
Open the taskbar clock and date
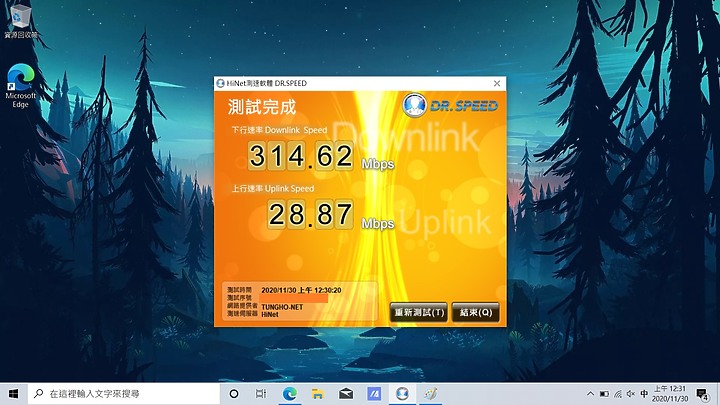pos(670,394)
